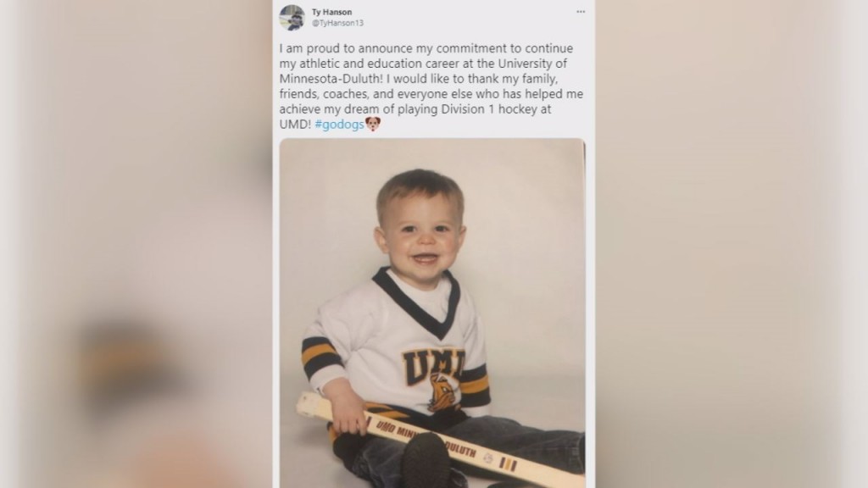Click the blurred background right of tweet
This screenshot has height=488, width=868.
(732, 244)
